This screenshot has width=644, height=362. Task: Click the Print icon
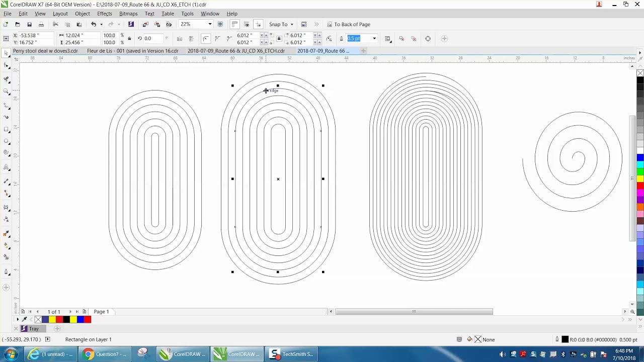[x=41, y=24]
